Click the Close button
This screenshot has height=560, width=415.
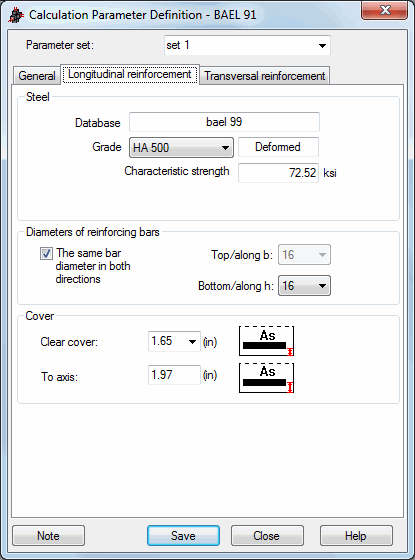[x=267, y=536]
